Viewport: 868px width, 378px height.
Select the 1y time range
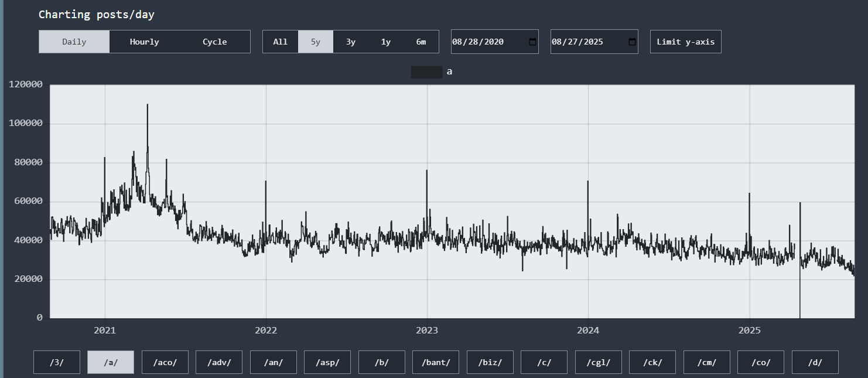[386, 42]
